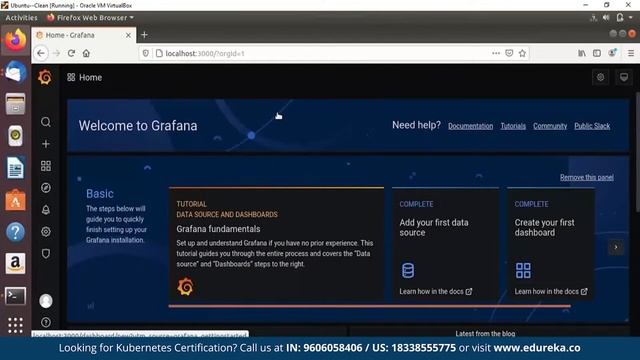The height and width of the screenshot is (360, 640).
Task: Open Rhythmbox from the dock
Action: click(x=16, y=136)
